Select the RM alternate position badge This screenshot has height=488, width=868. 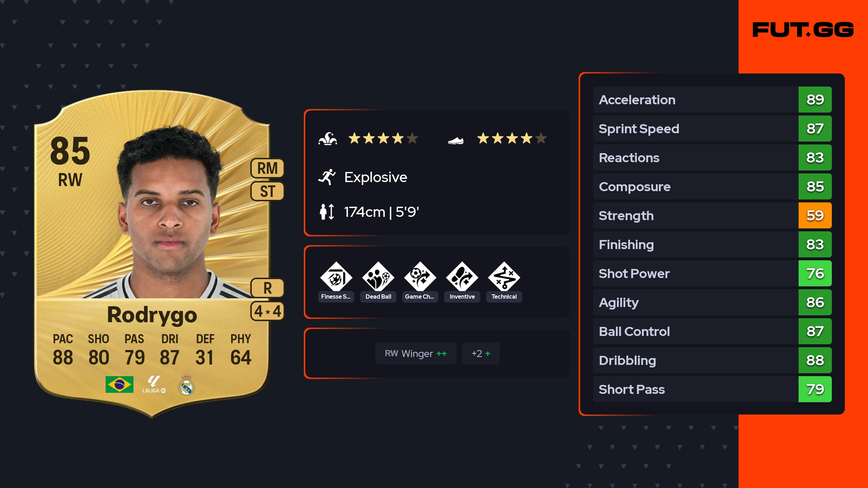[x=267, y=168]
